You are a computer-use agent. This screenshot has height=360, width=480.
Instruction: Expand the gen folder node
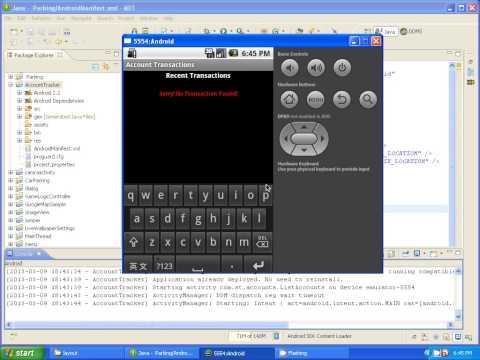pyautogui.click(x=19, y=117)
